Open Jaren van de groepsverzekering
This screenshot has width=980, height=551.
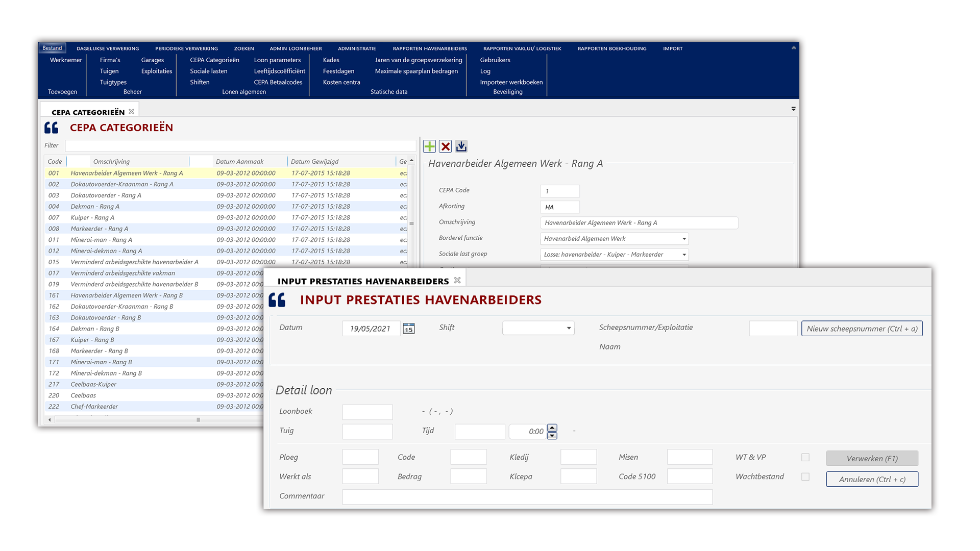click(x=419, y=60)
